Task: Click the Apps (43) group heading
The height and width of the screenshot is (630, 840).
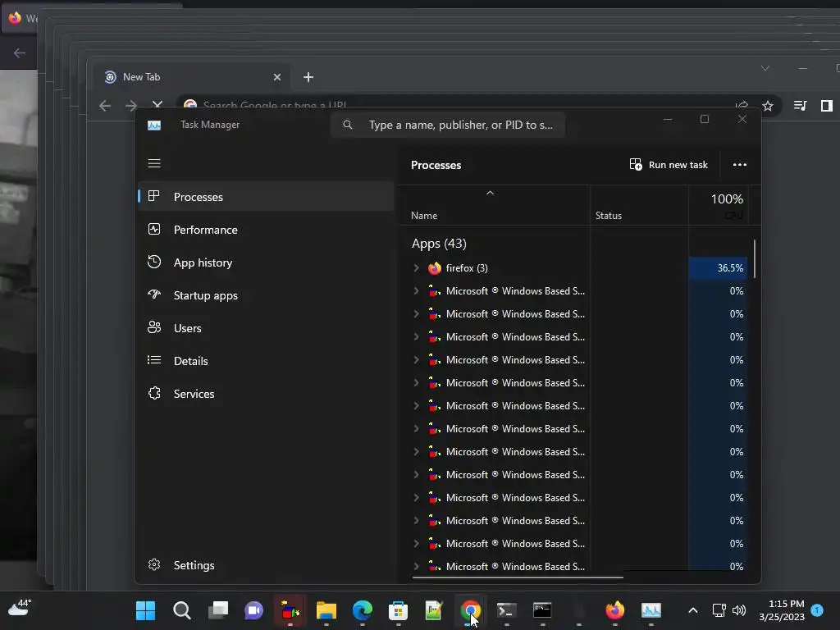Action: pos(439,244)
